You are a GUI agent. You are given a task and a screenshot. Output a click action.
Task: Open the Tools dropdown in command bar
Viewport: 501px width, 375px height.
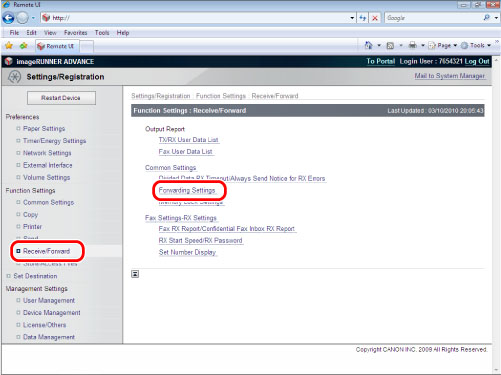[476, 45]
